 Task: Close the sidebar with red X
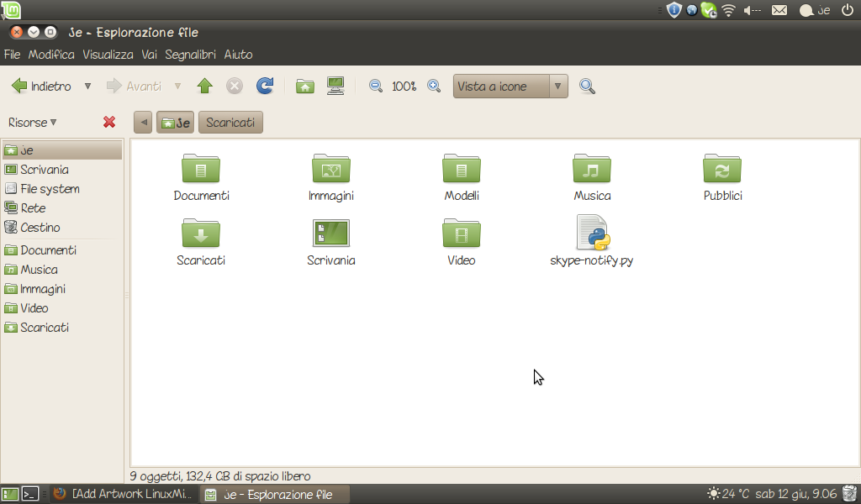tap(109, 122)
